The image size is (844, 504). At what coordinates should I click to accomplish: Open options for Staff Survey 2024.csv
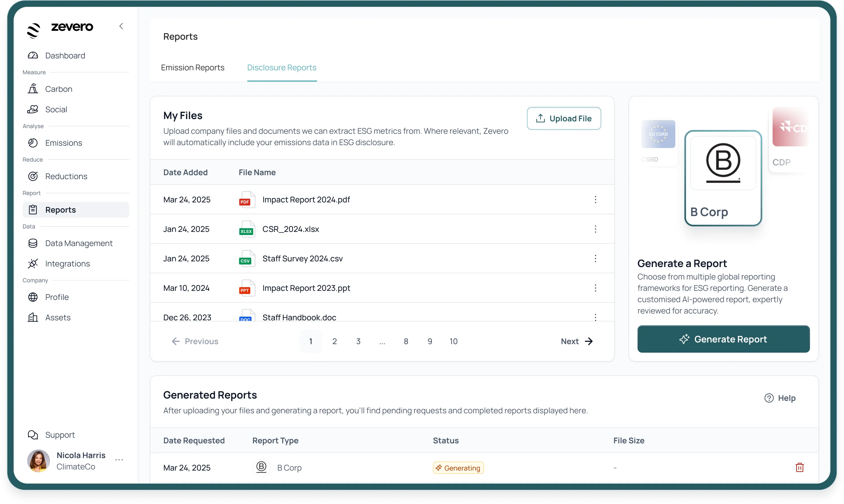tap(595, 259)
